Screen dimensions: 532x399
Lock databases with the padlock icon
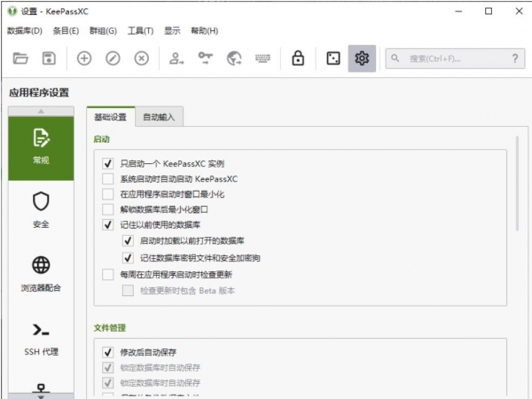coord(298,58)
